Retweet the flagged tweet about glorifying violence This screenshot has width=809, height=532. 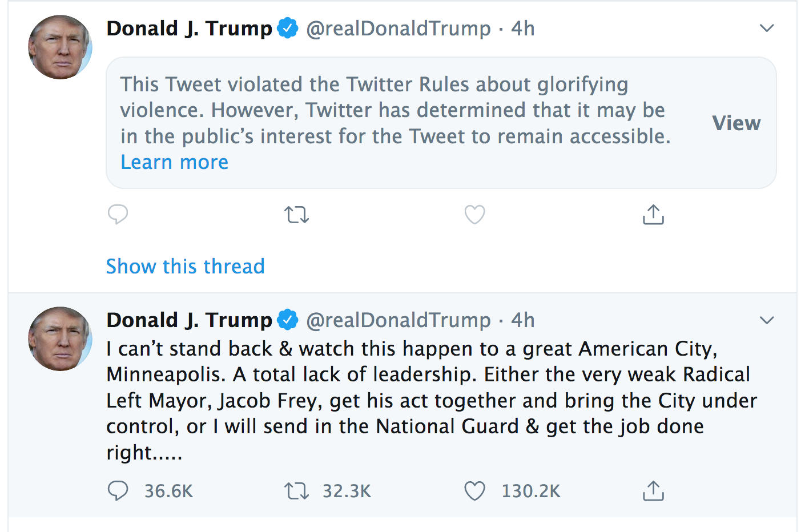click(x=296, y=215)
